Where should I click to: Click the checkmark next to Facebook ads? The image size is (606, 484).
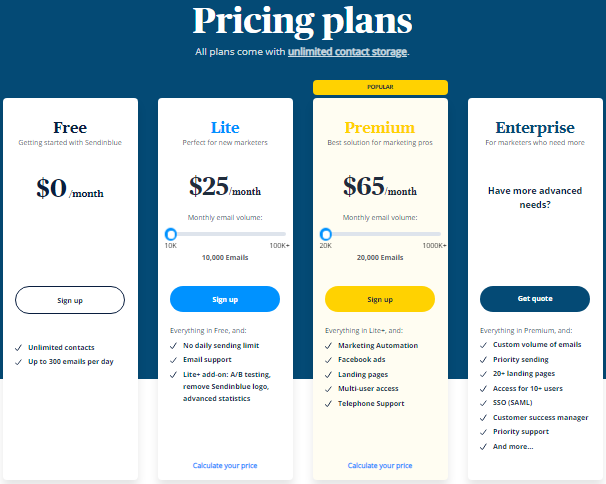tap(329, 360)
